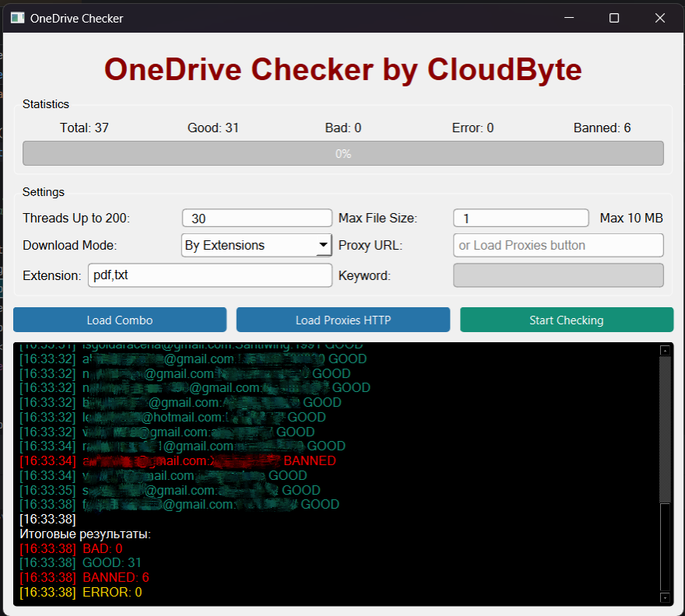Screen dimensions: 685x616
Task: Click the 'Max 10 MB' label
Action: tap(631, 218)
